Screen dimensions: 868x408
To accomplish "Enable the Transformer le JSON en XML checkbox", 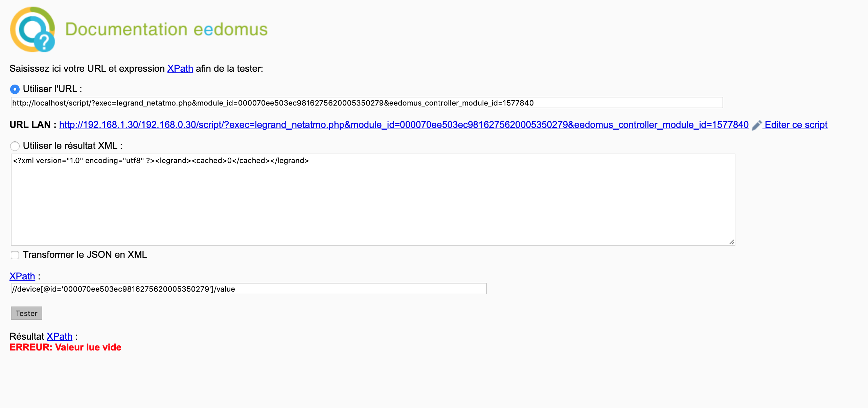I will pos(15,255).
